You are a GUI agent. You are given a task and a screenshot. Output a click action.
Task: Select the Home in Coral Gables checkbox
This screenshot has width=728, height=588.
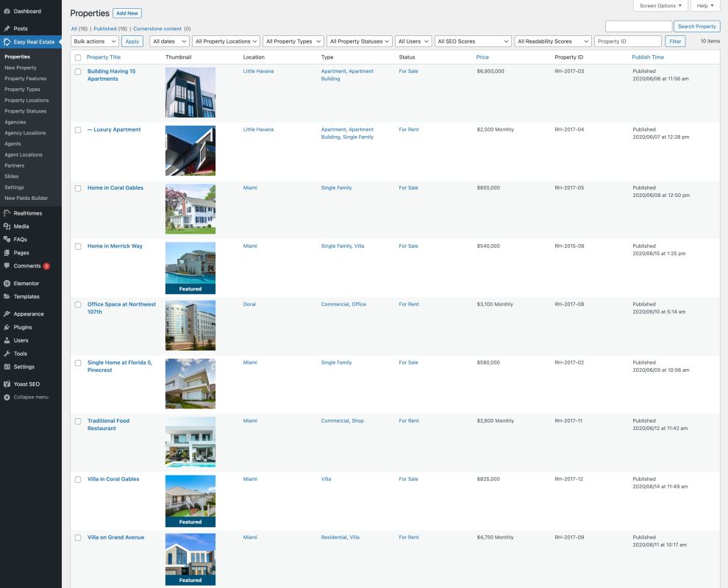tap(78, 188)
